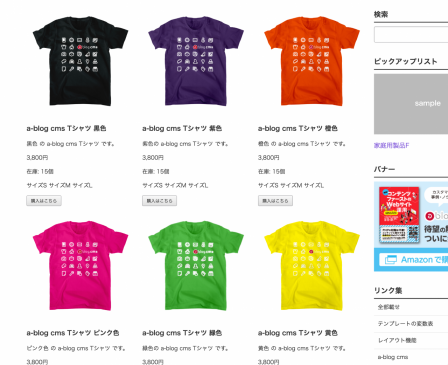Open title a-blog cms Tシャツ 黒色
This screenshot has height=365, width=448.
tap(66, 128)
